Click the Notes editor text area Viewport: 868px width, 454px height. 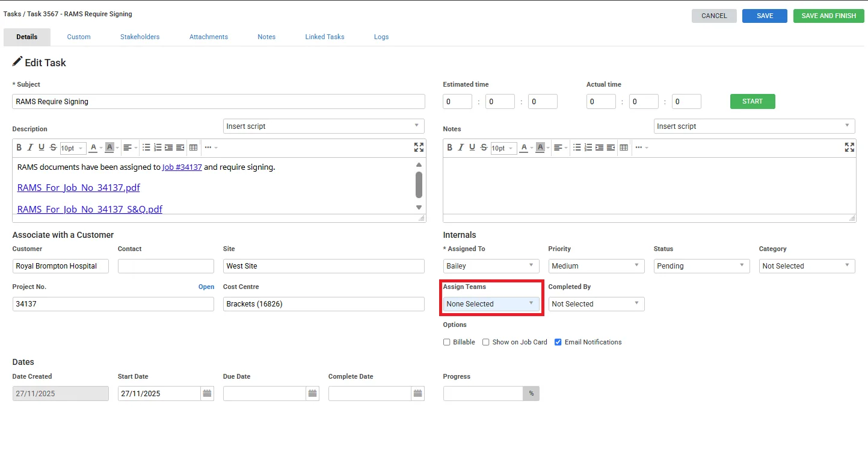650,185
